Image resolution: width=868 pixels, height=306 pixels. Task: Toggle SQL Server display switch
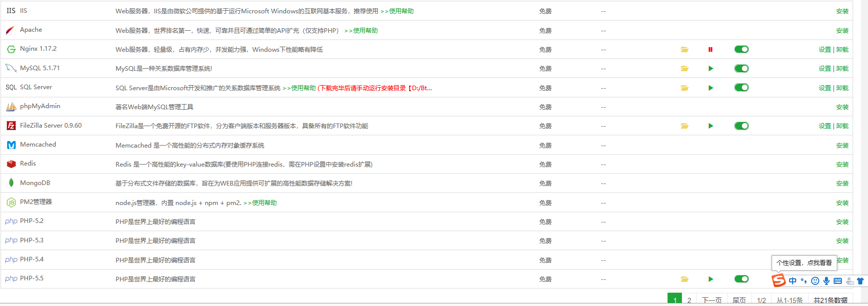(741, 88)
